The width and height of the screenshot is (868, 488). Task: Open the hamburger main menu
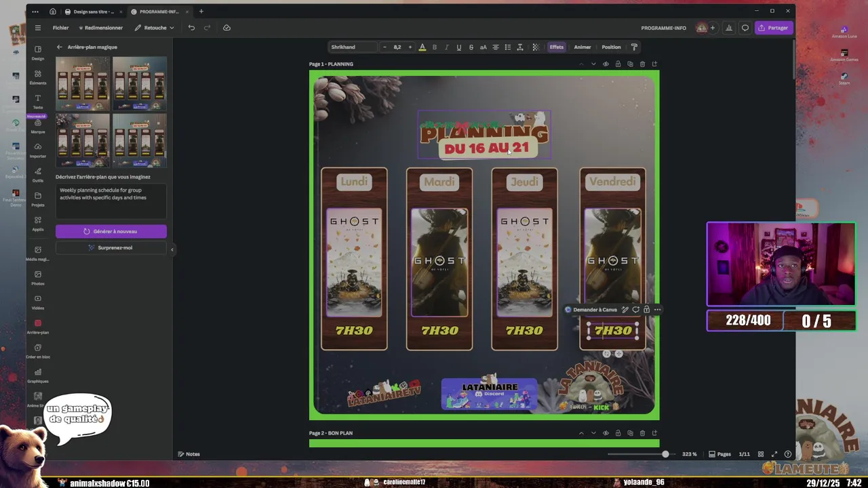pos(38,28)
